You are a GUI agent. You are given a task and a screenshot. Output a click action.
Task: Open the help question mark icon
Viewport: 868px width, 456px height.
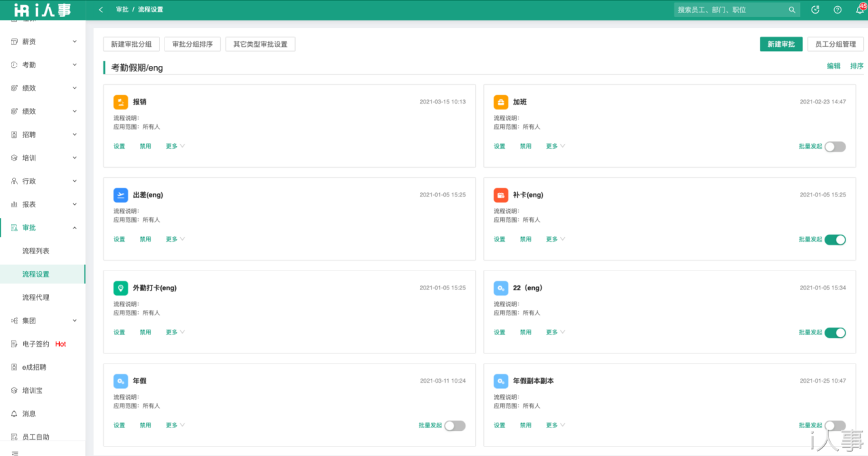pos(837,10)
